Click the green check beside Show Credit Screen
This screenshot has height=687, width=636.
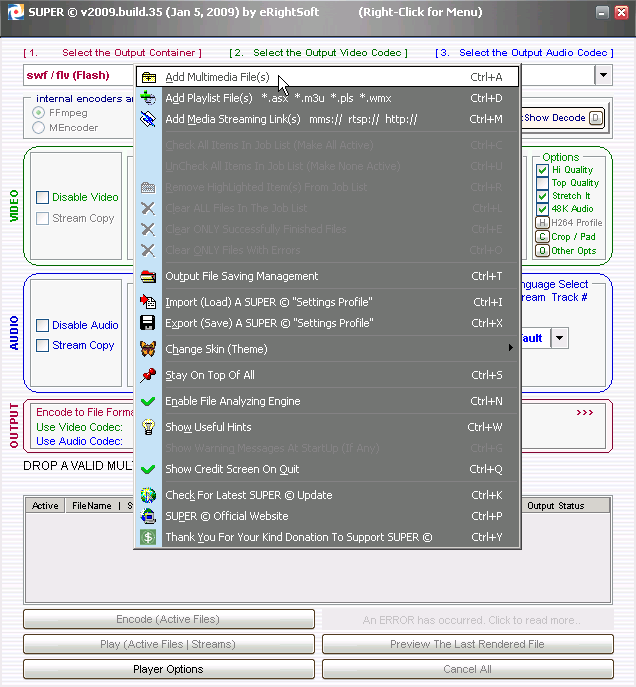148,469
